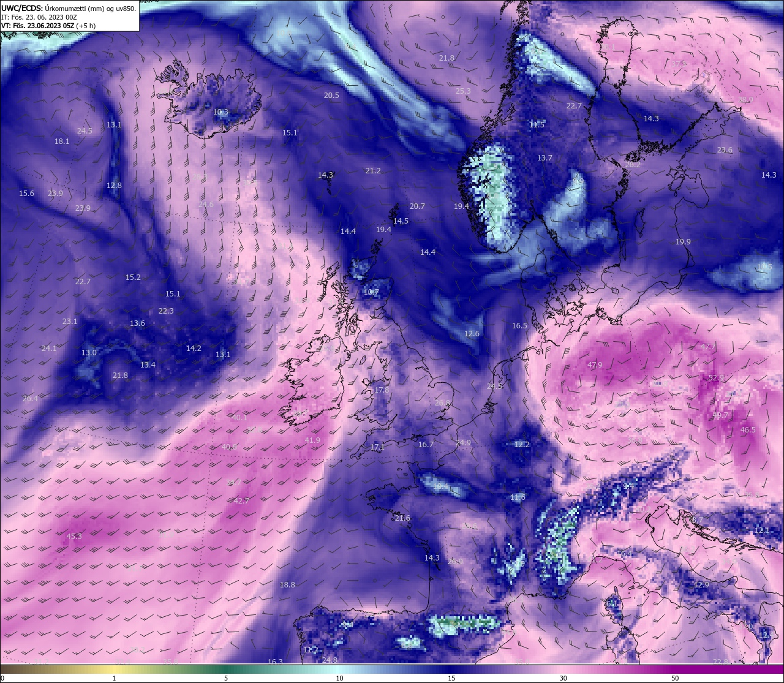Click the value 16.7 on the map

tap(426, 445)
